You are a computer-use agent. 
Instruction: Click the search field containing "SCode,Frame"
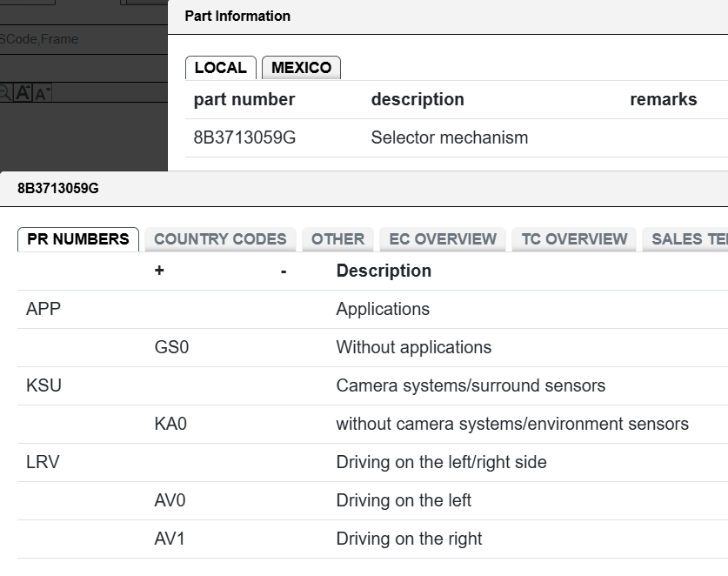tap(83, 39)
